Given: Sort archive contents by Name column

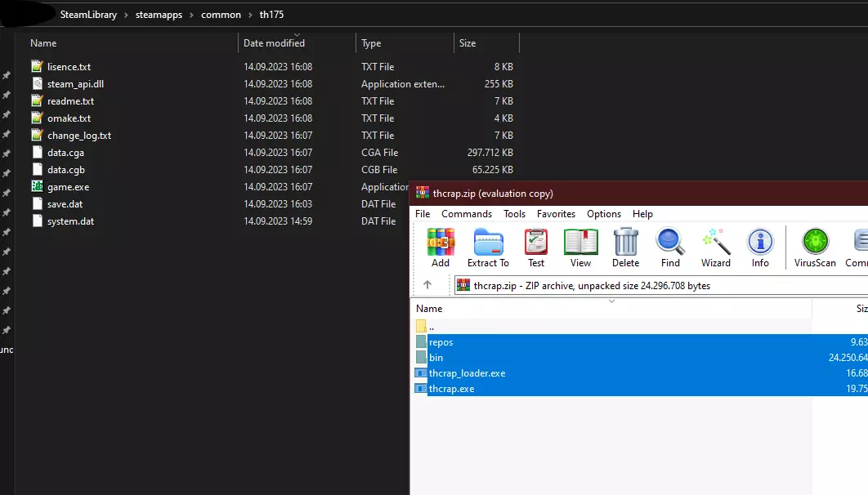Looking at the screenshot, I should pos(429,309).
